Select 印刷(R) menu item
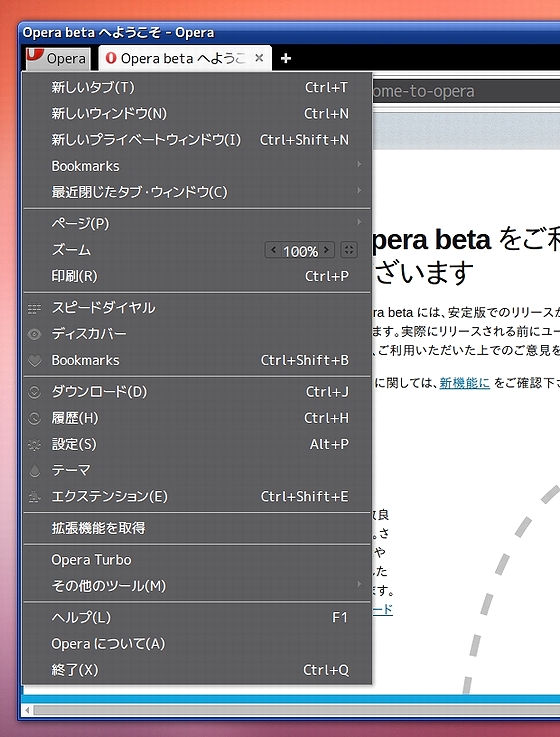Image resolution: width=560 pixels, height=737 pixels. click(197, 276)
